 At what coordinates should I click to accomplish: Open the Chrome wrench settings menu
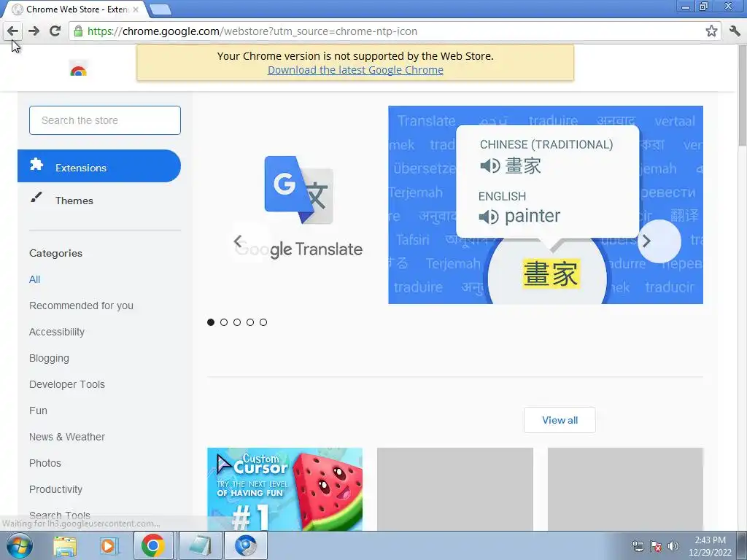click(735, 31)
